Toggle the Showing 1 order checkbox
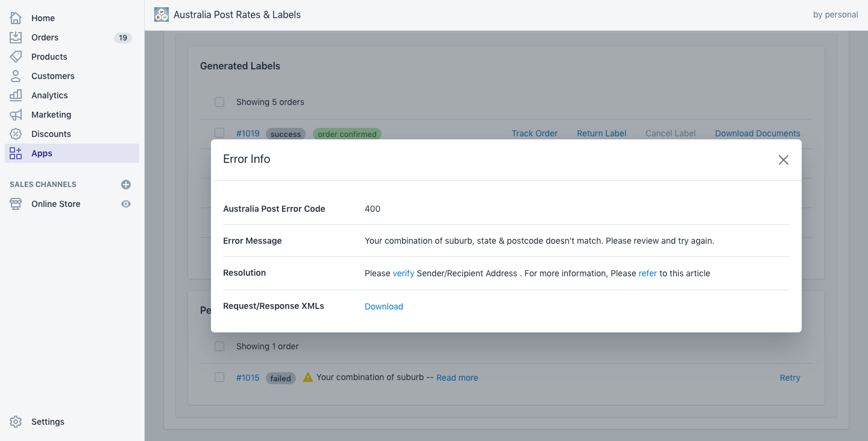 click(219, 346)
